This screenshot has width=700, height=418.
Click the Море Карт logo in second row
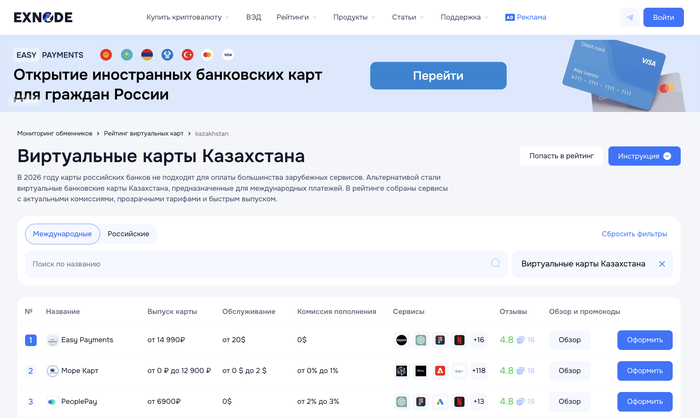(53, 371)
